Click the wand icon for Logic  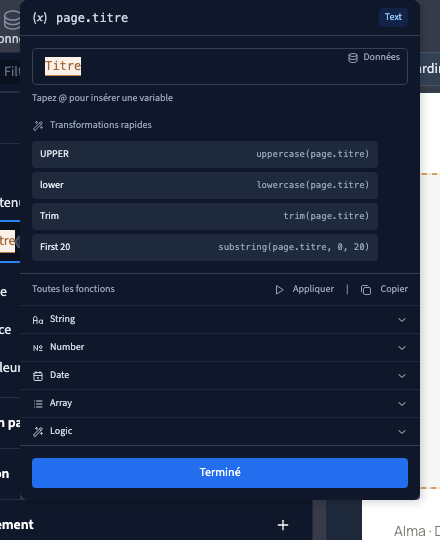click(x=38, y=432)
